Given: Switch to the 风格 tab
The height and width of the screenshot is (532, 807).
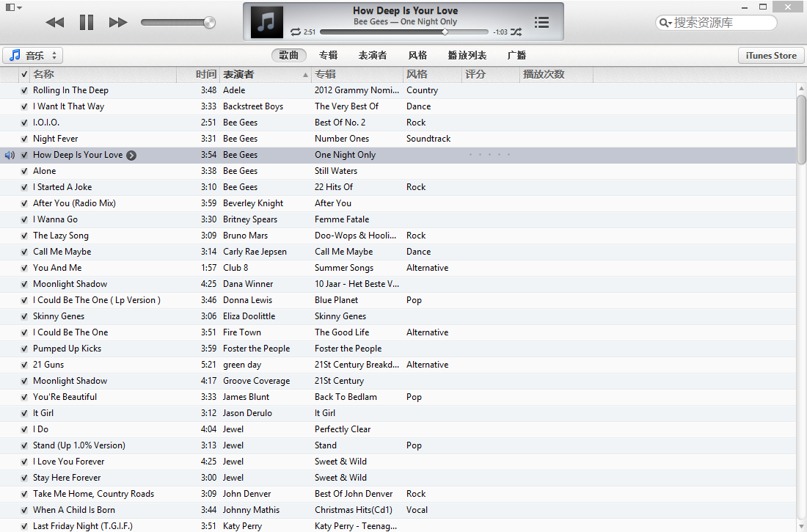Looking at the screenshot, I should pos(417,55).
